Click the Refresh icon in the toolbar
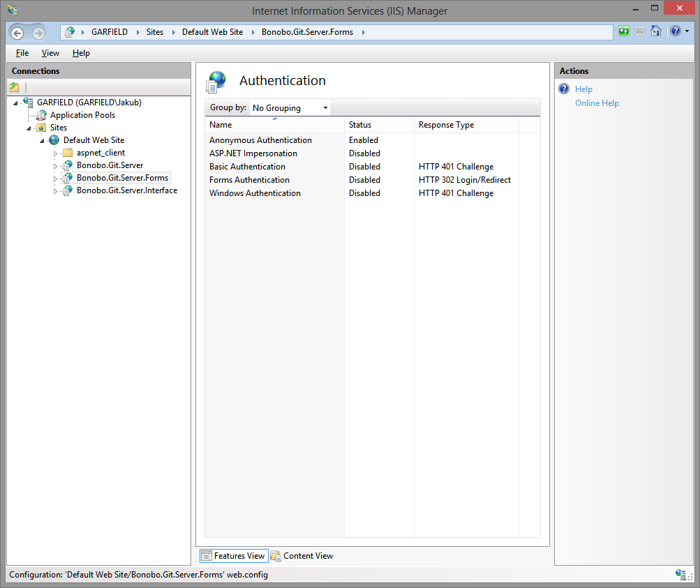This screenshot has width=700, height=588. point(623,31)
